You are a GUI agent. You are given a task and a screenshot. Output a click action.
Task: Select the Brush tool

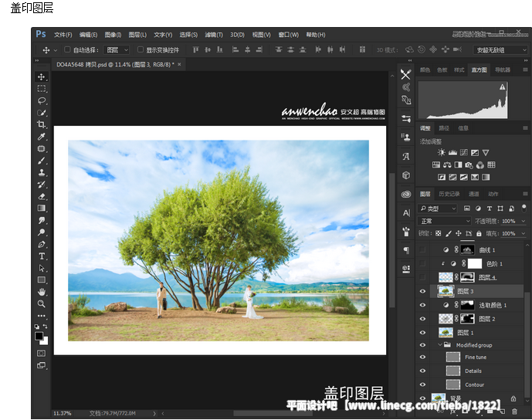pos(42,161)
